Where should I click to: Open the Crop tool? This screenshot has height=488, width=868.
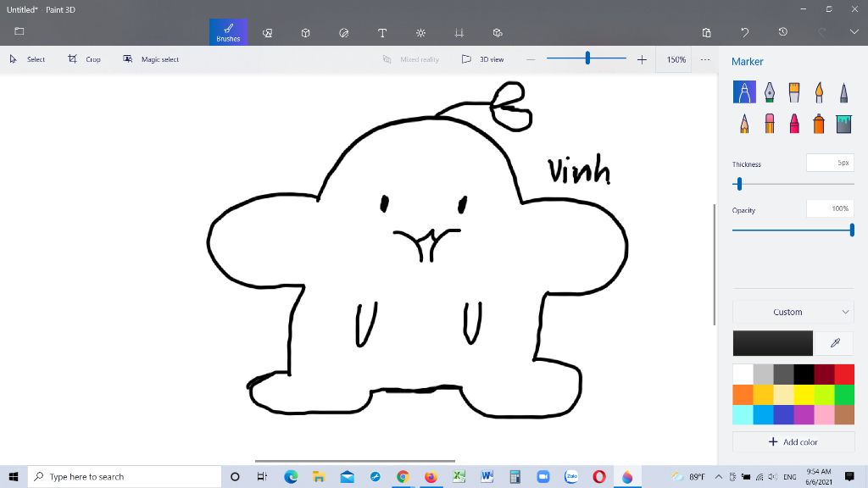tap(85, 59)
